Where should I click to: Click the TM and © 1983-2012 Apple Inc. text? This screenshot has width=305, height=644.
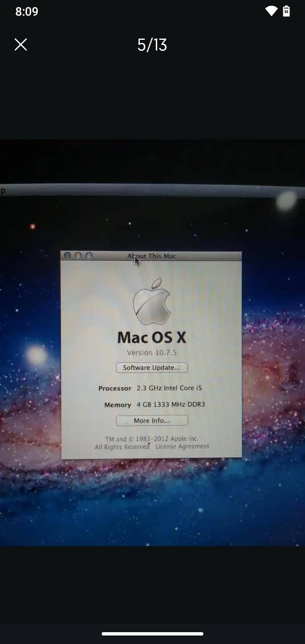pyautogui.click(x=152, y=439)
